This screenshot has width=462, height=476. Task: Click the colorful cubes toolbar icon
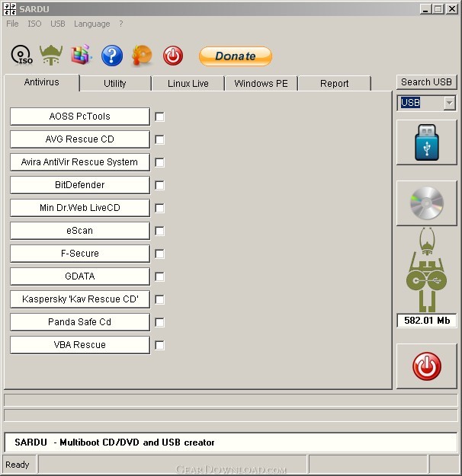pos(82,55)
